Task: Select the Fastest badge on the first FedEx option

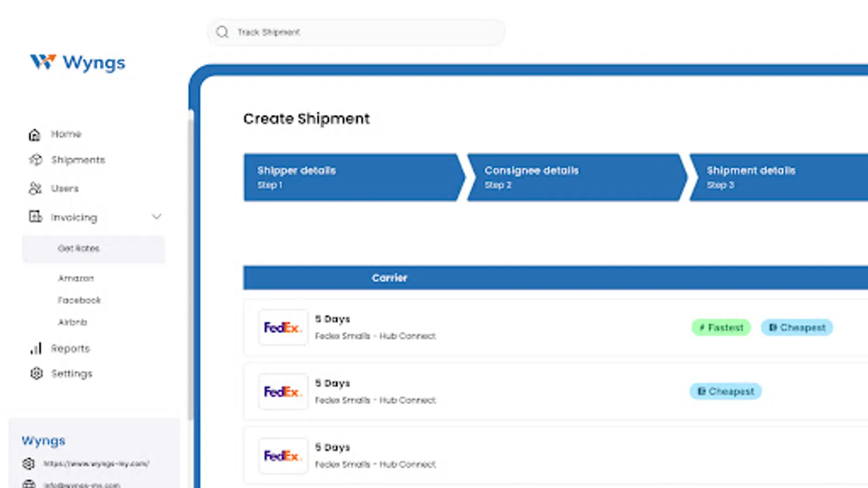Action: 720,328
